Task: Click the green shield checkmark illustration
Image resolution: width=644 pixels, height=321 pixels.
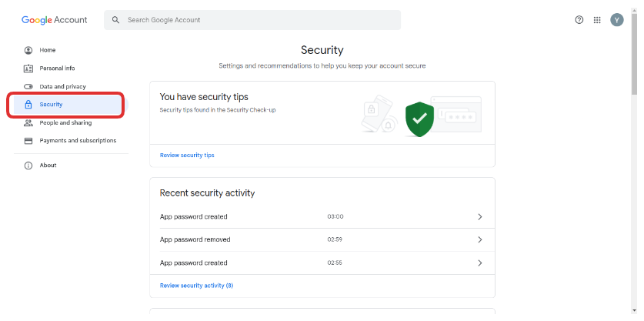Action: coord(419,119)
